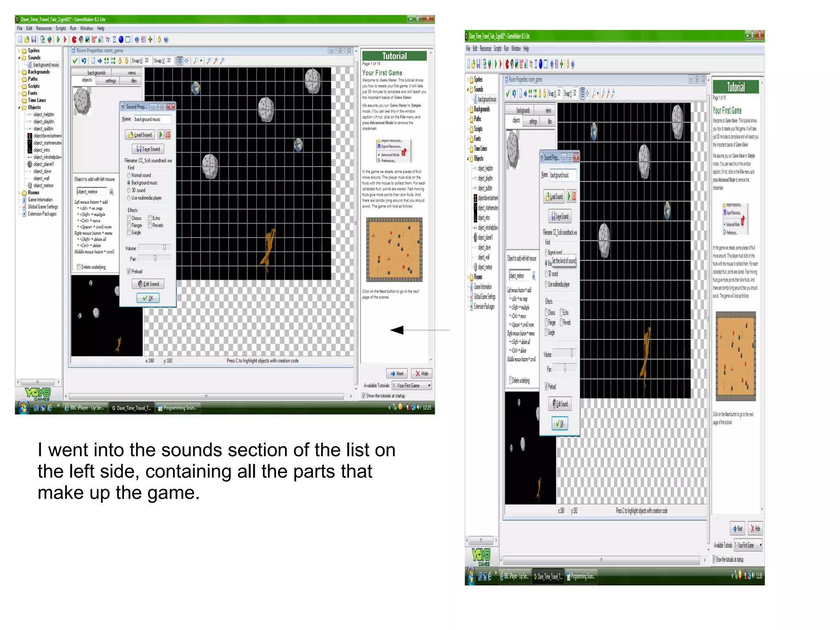
Task: Click the Next tutorial button in left window
Action: pyautogui.click(x=397, y=373)
